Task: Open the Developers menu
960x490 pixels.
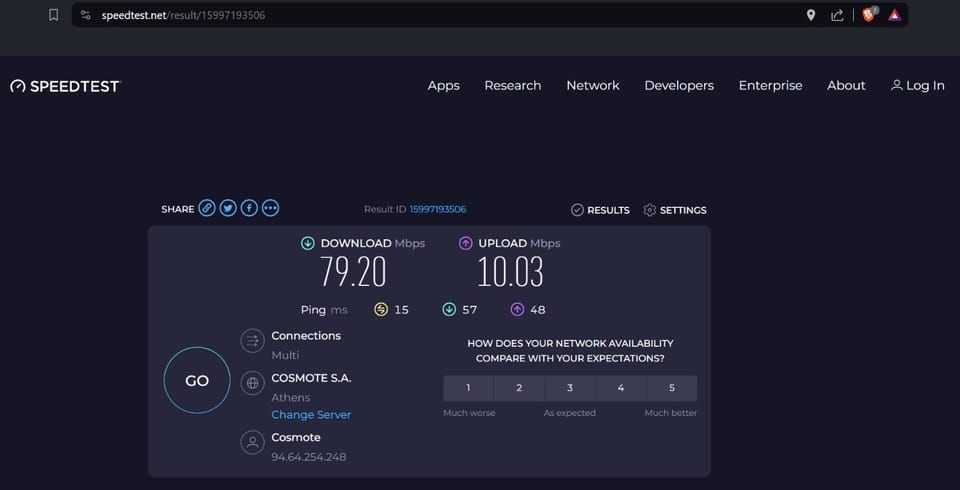Action: click(679, 86)
